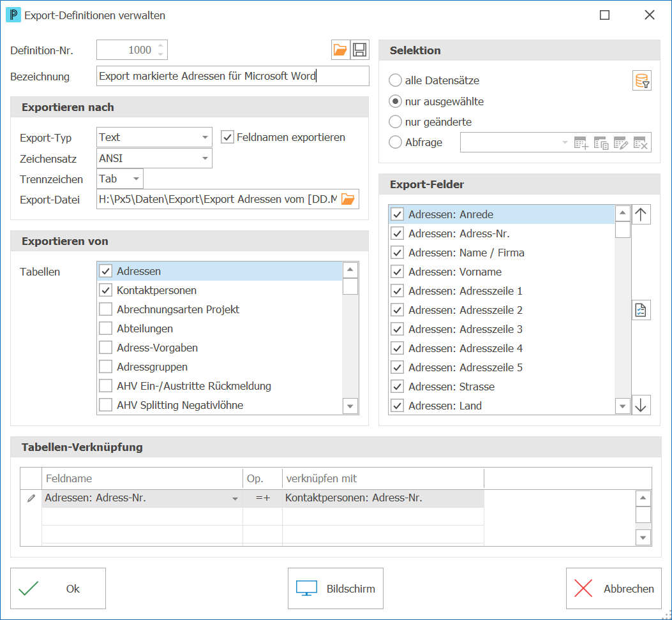
Task: Check AHV Splitting Negativlöhne checkbox
Action: click(105, 405)
